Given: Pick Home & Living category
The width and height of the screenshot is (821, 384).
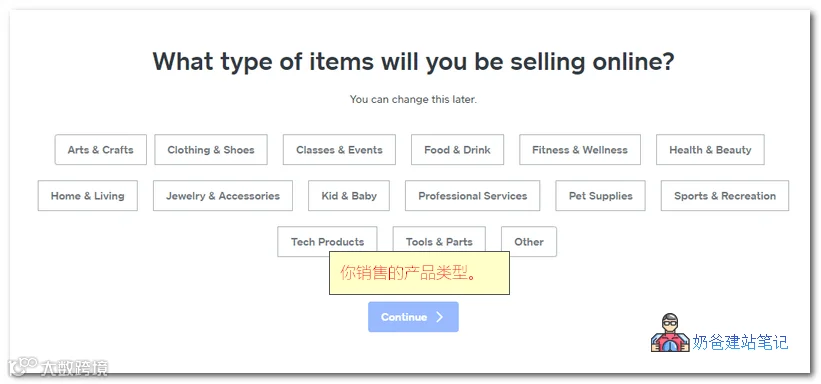Looking at the screenshot, I should pyautogui.click(x=87, y=196).
